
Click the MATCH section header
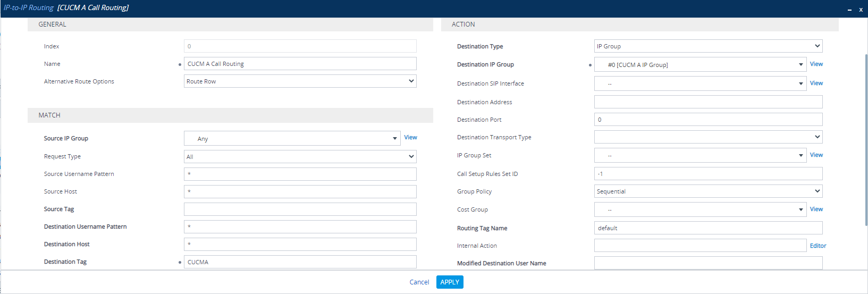230,115
